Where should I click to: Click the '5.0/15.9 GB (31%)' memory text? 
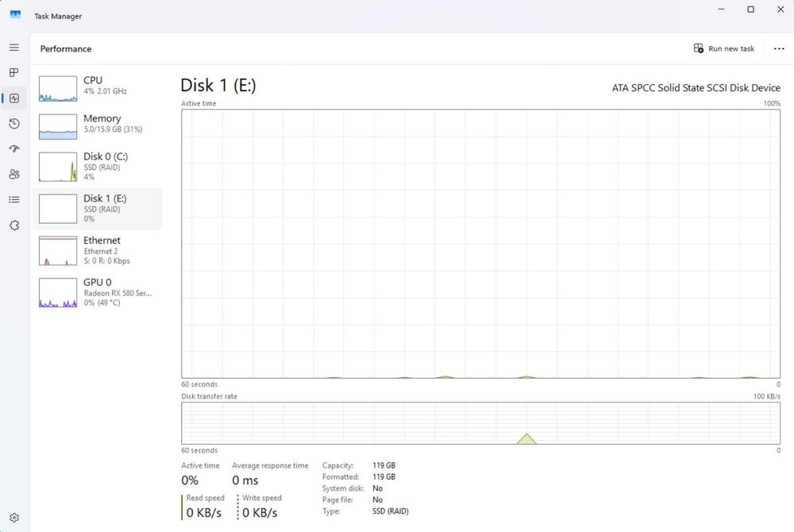[113, 129]
